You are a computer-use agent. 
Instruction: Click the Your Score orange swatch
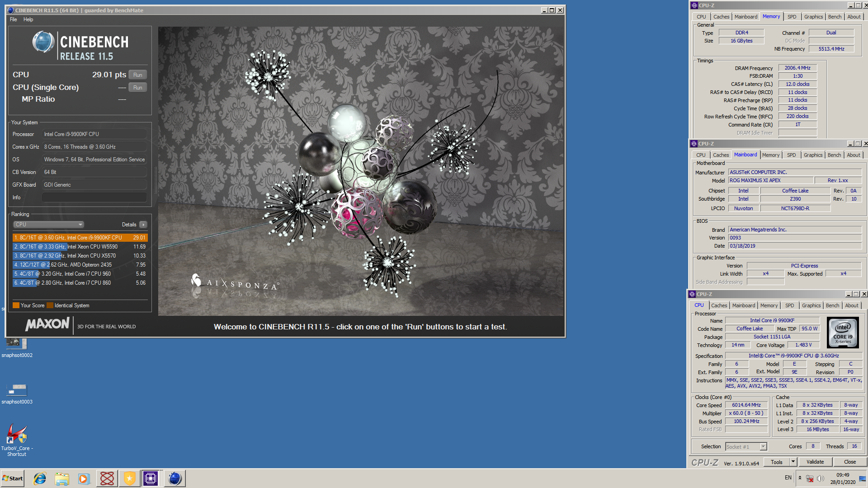16,305
